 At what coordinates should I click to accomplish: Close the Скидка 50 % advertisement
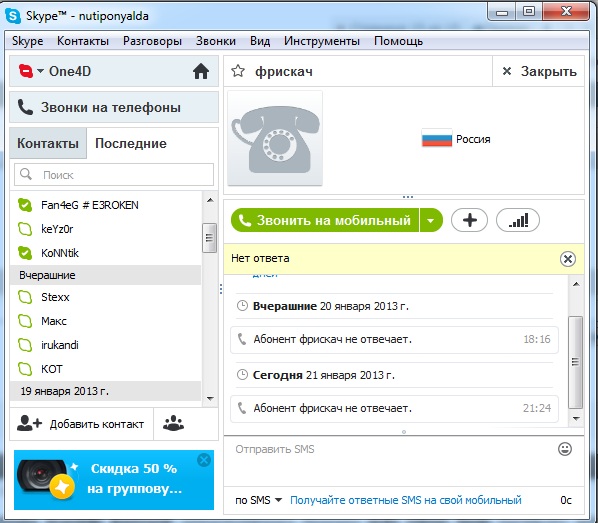point(204,460)
